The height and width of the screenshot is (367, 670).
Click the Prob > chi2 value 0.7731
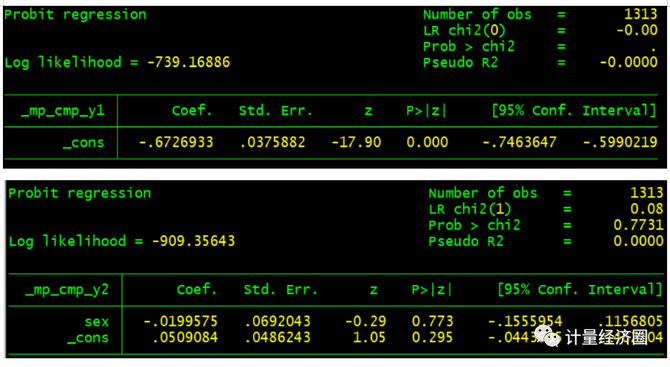point(638,225)
